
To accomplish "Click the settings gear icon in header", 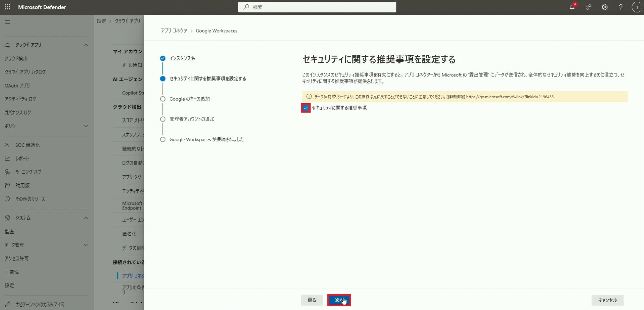I will pyautogui.click(x=604, y=7).
